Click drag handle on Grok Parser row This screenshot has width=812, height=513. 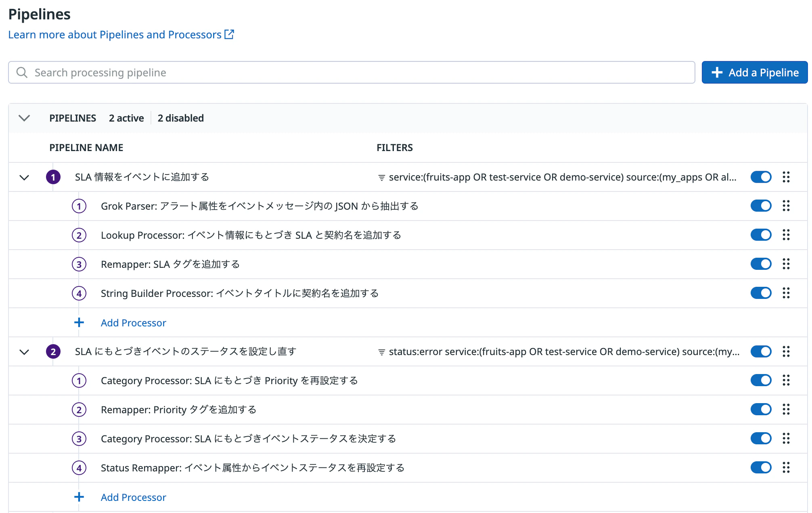786,206
